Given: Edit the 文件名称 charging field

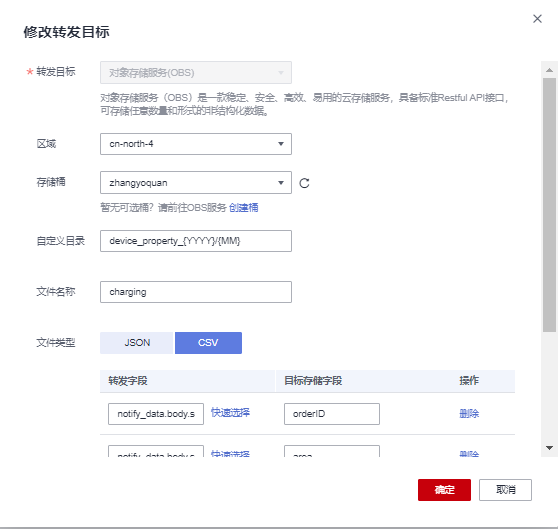Looking at the screenshot, I should (196, 292).
